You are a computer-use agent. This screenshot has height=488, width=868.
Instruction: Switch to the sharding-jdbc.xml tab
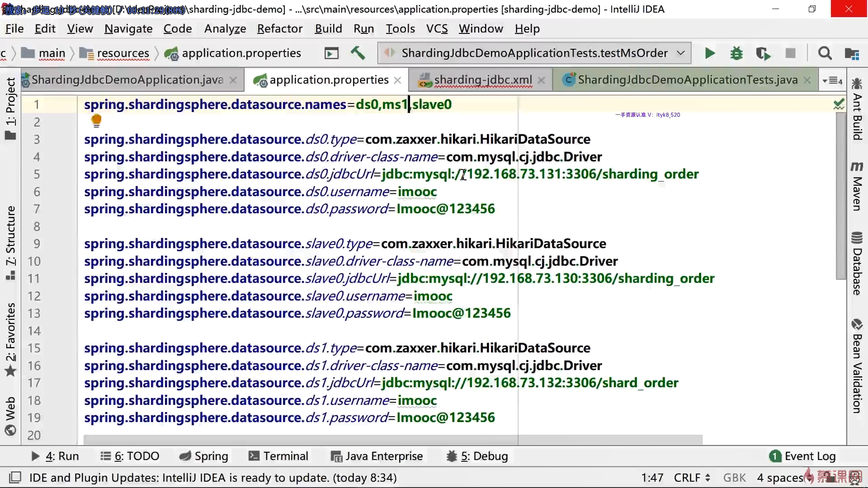click(x=482, y=80)
